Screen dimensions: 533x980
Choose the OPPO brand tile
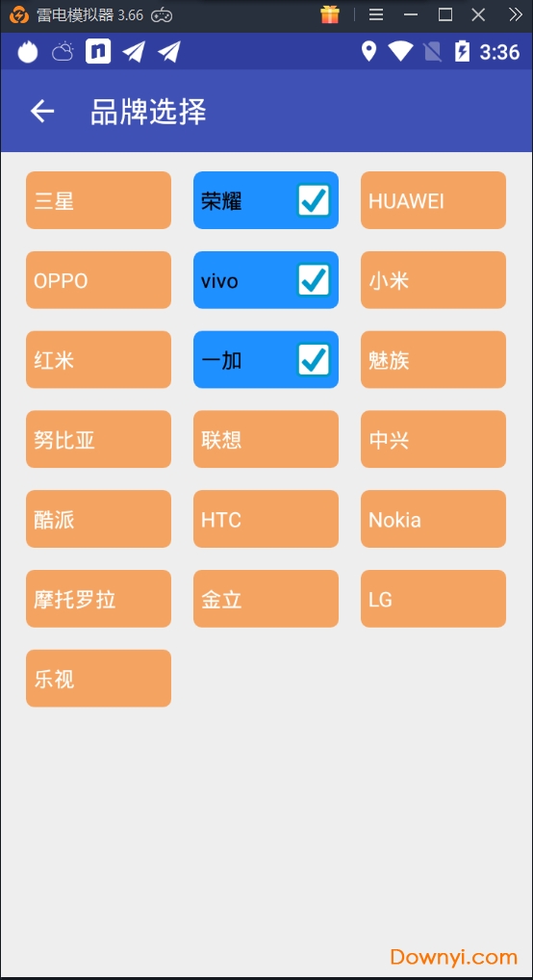tap(99, 280)
